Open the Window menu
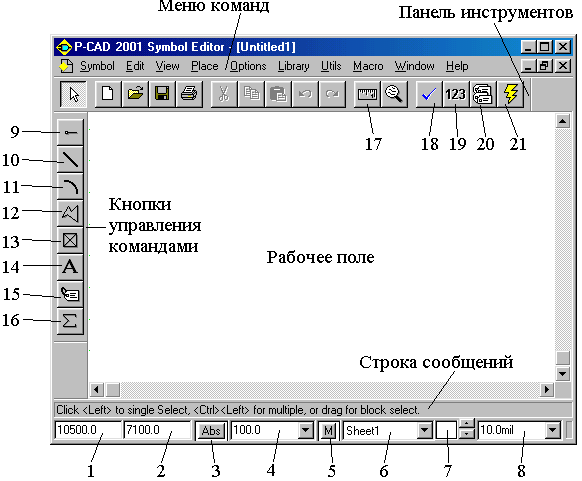582x481 pixels. [x=414, y=66]
